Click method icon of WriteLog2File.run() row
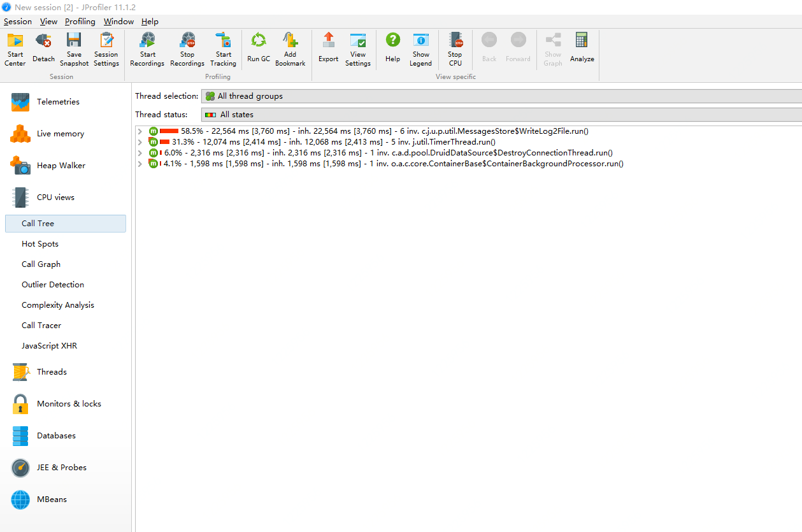Viewport: 802px width, 532px height. 153,131
